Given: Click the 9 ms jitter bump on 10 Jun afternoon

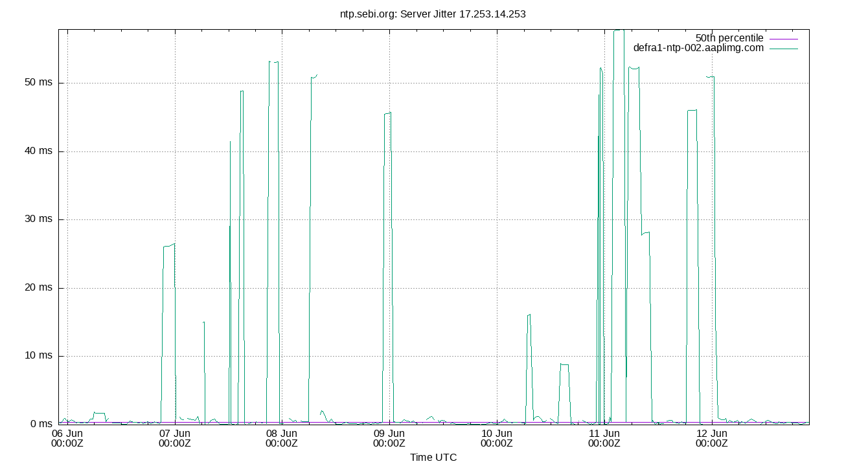Looking at the screenshot, I should tap(565, 364).
